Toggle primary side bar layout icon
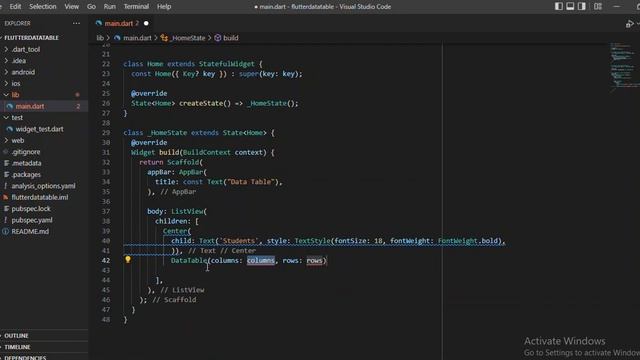 (x=559, y=6)
